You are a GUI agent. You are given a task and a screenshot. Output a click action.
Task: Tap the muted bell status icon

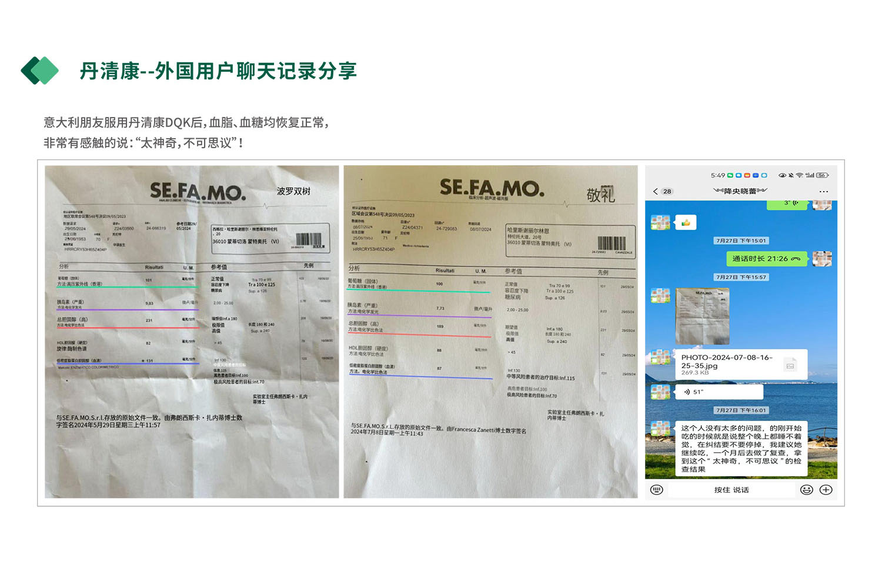point(791,175)
